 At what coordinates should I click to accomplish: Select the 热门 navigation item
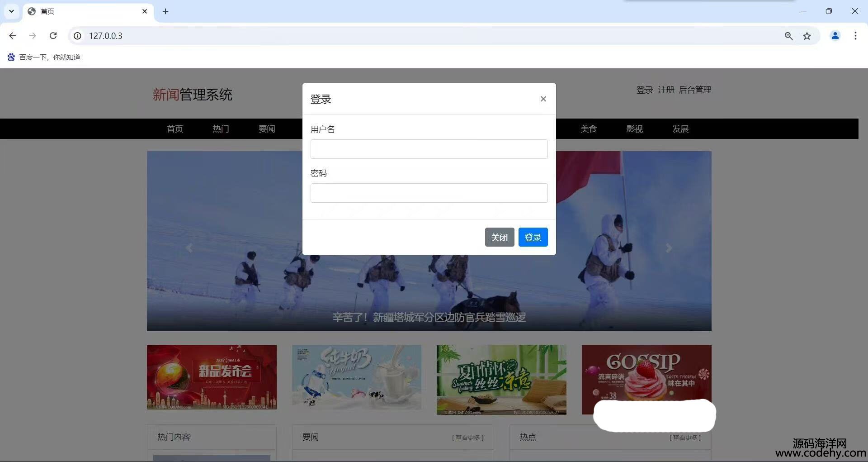click(221, 129)
